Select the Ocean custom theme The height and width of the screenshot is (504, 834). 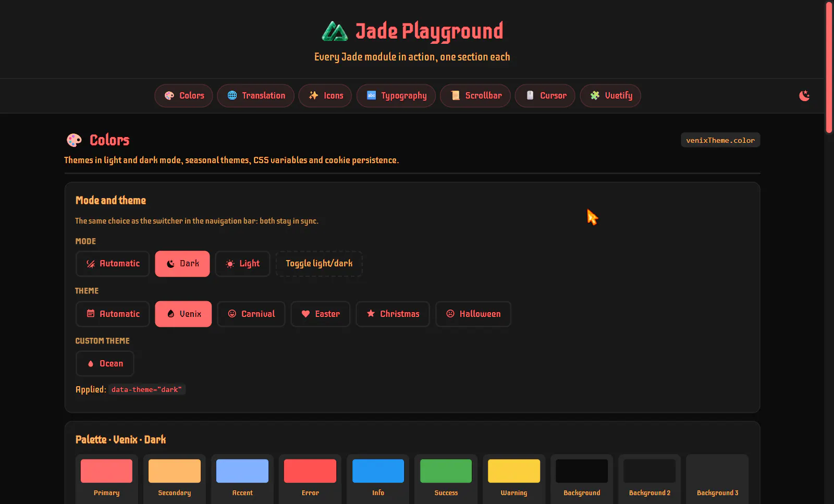pos(105,363)
